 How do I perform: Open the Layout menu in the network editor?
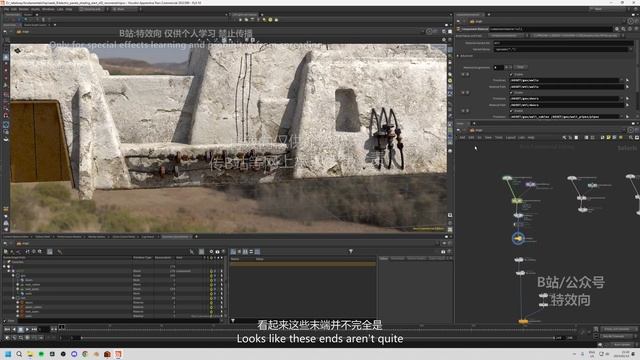(511, 138)
